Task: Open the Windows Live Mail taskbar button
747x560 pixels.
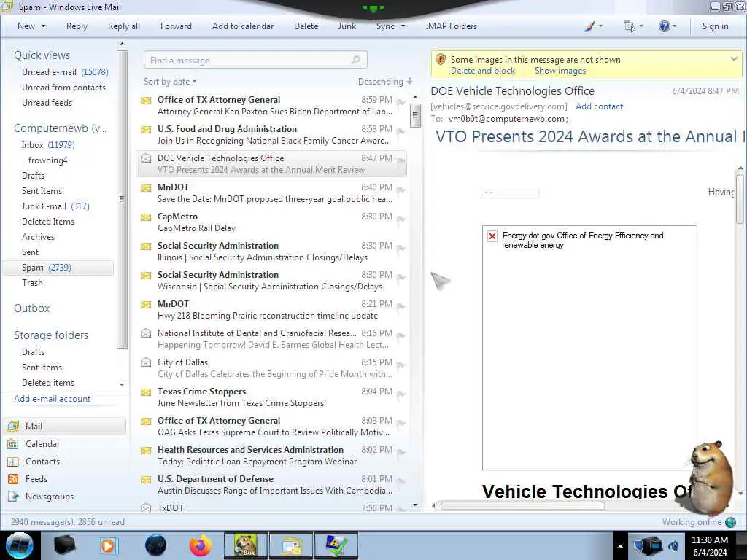Action: (292, 545)
